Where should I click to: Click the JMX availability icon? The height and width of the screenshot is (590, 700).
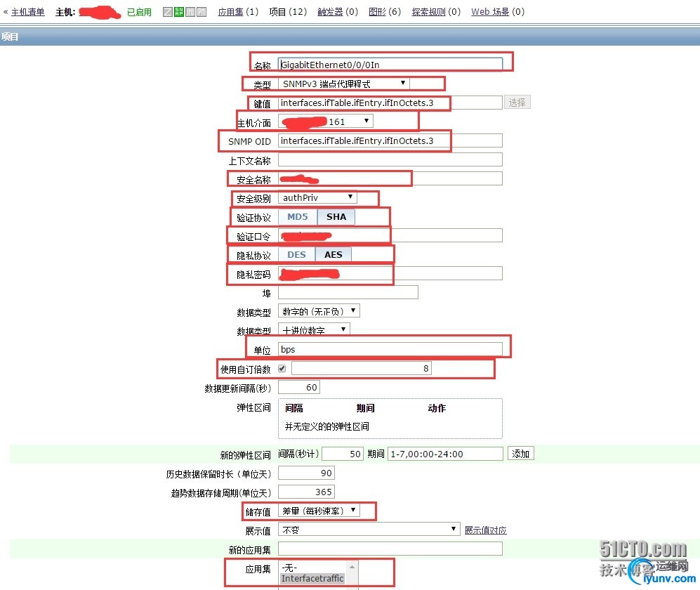pyautogui.click(x=190, y=12)
